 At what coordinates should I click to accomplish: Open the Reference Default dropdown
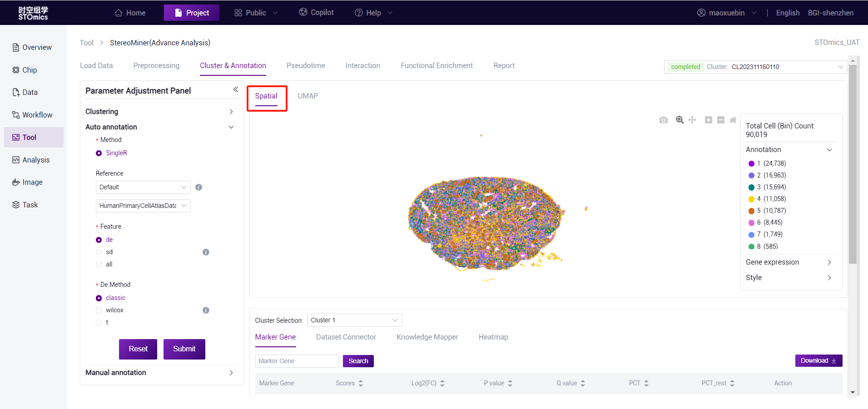(143, 187)
